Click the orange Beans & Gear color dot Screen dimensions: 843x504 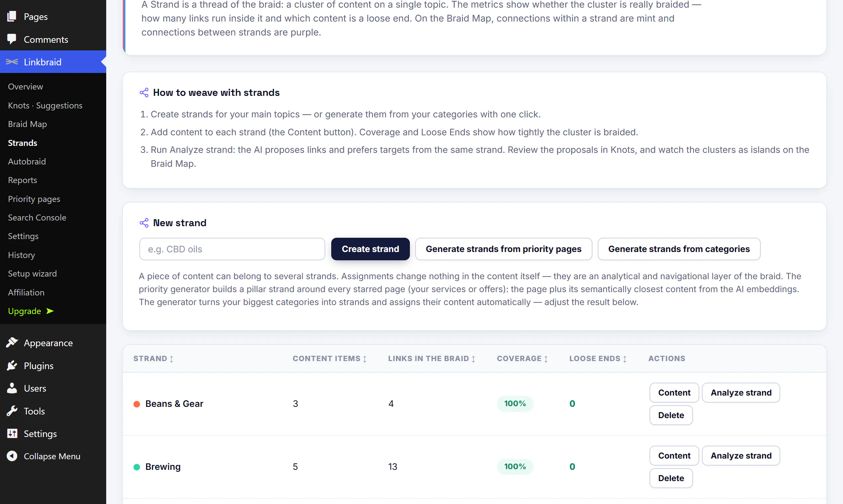tap(137, 404)
